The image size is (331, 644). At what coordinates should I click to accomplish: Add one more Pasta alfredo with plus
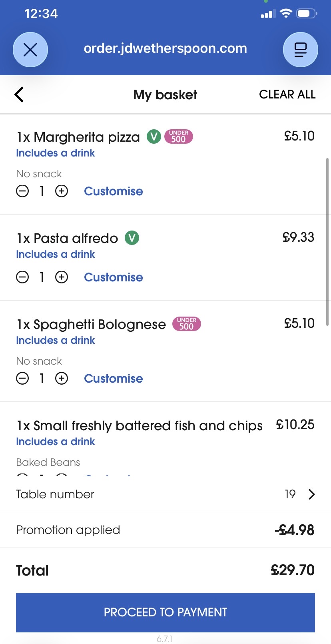tap(62, 277)
